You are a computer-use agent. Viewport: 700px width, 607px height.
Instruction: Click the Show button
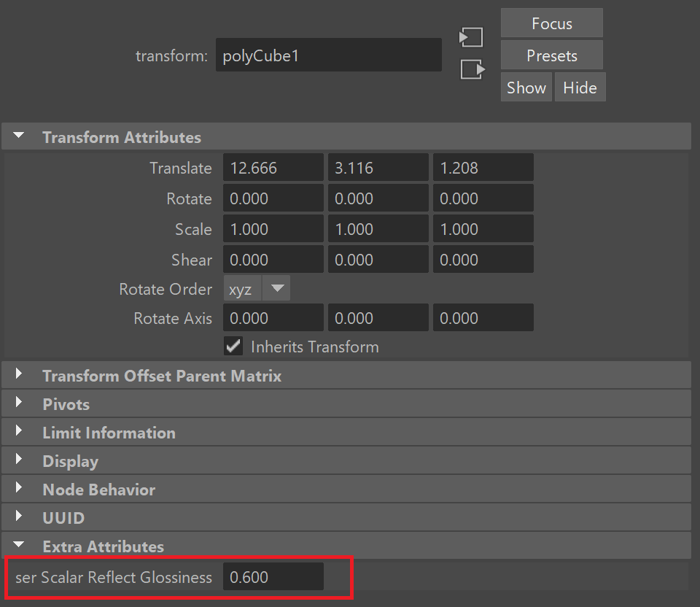526,88
